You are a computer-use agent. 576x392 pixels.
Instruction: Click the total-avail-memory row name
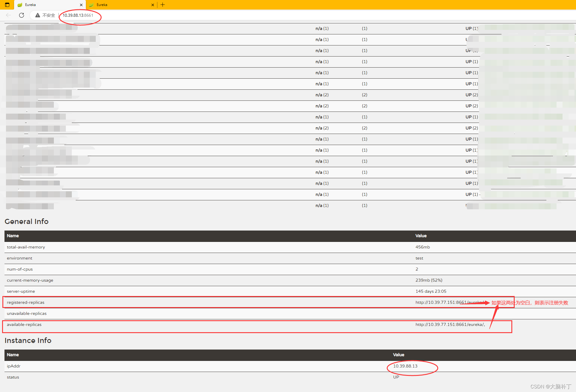coord(26,247)
